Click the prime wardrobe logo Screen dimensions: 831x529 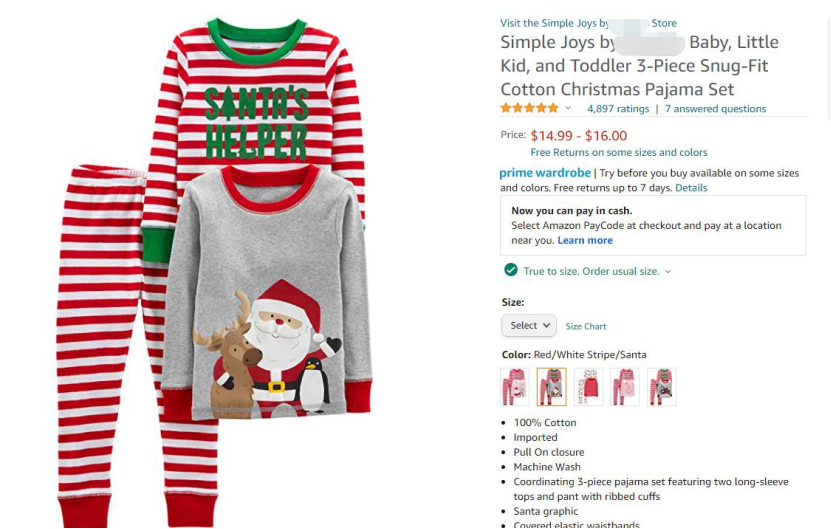545,173
